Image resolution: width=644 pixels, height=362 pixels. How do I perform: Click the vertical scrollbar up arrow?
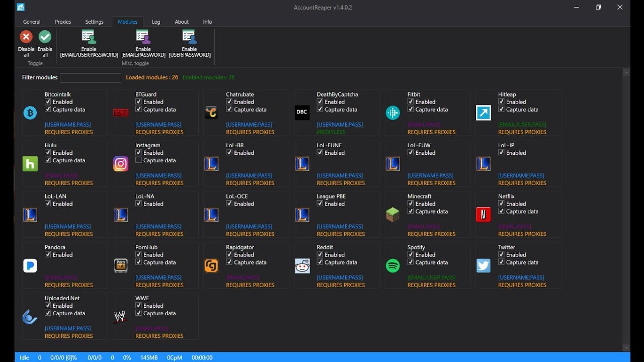(x=626, y=72)
